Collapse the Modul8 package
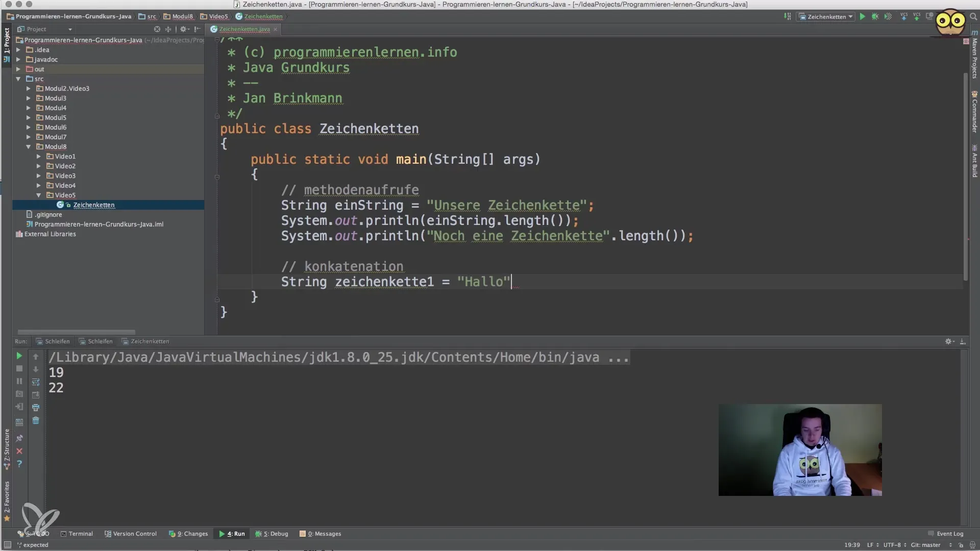This screenshot has height=551, width=980. click(x=29, y=147)
